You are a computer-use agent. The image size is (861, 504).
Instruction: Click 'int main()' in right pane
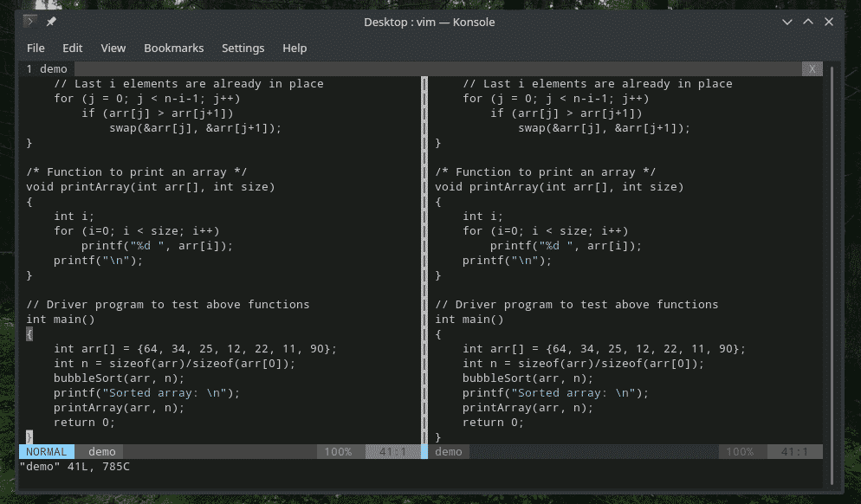tap(469, 320)
